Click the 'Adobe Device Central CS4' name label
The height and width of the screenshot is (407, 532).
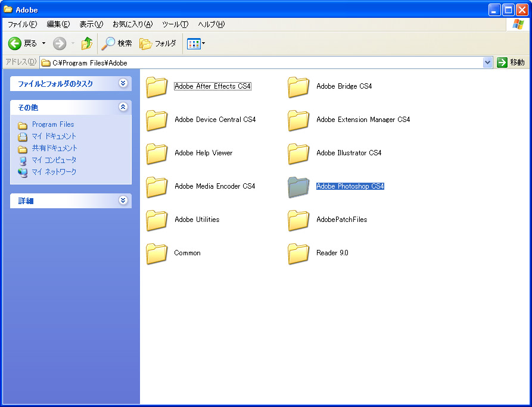tap(215, 119)
